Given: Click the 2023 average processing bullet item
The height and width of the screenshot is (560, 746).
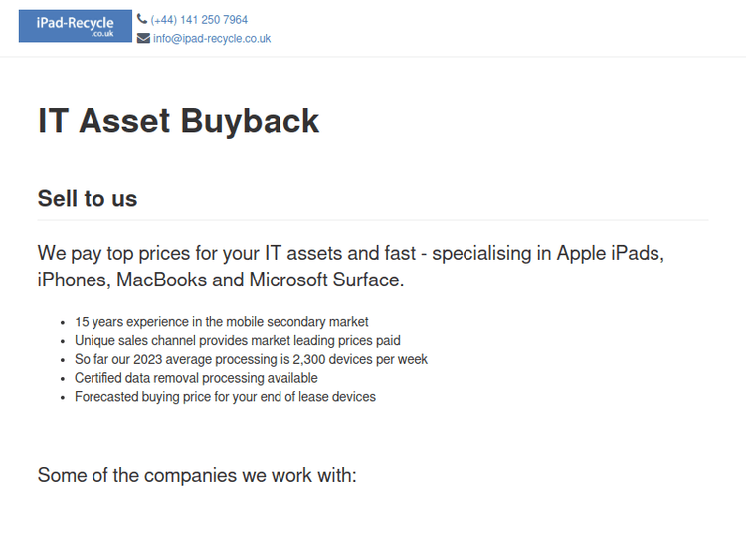Looking at the screenshot, I should coord(251,359).
